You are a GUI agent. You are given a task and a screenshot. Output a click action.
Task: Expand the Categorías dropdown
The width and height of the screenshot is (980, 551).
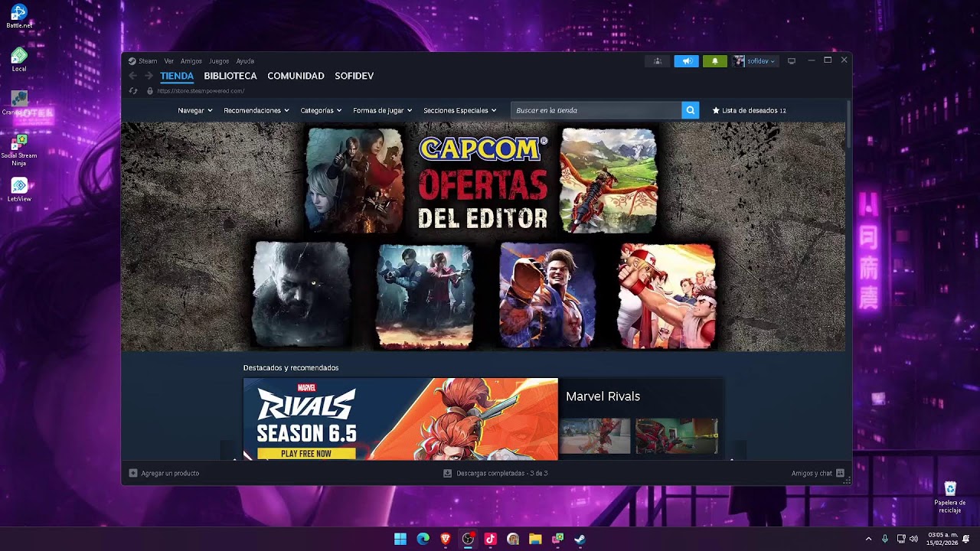321,110
